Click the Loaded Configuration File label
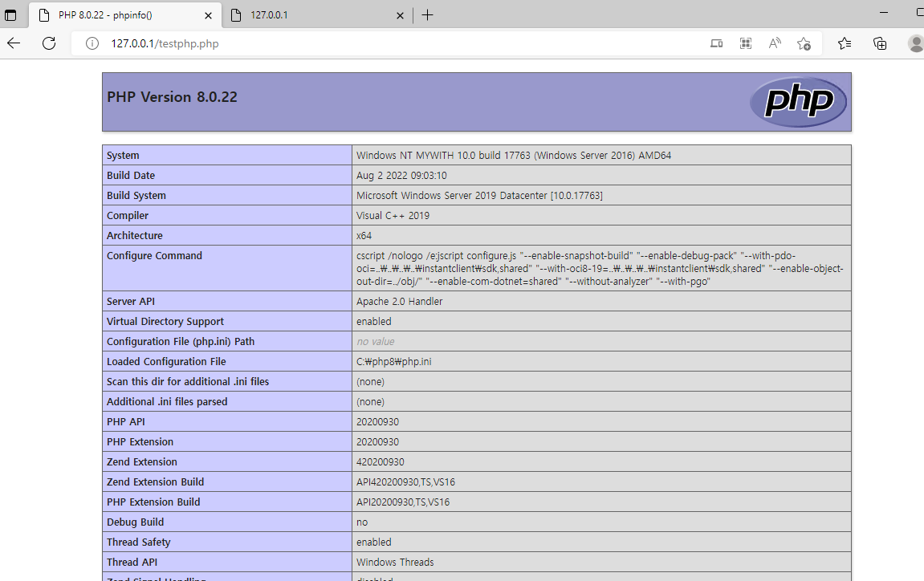This screenshot has width=924, height=581. coord(166,362)
